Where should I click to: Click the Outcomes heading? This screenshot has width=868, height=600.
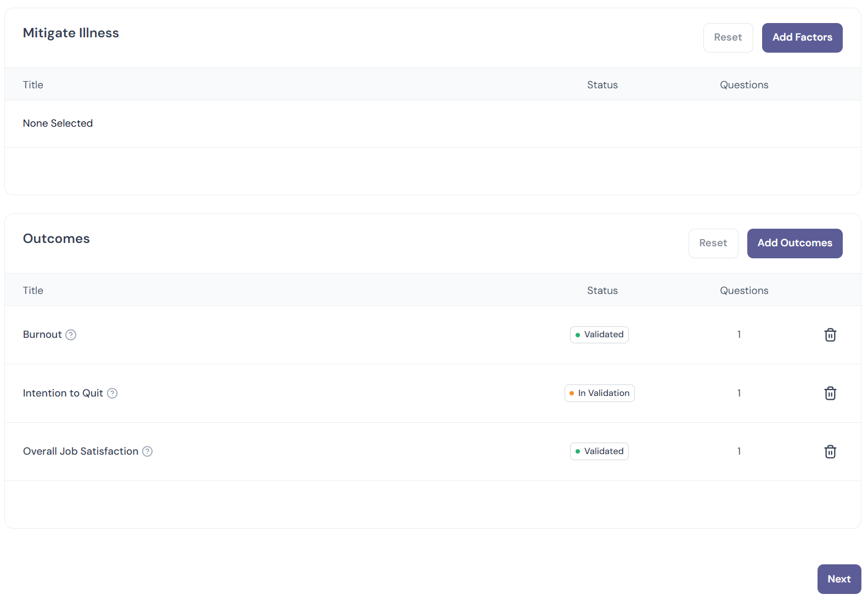(x=56, y=239)
